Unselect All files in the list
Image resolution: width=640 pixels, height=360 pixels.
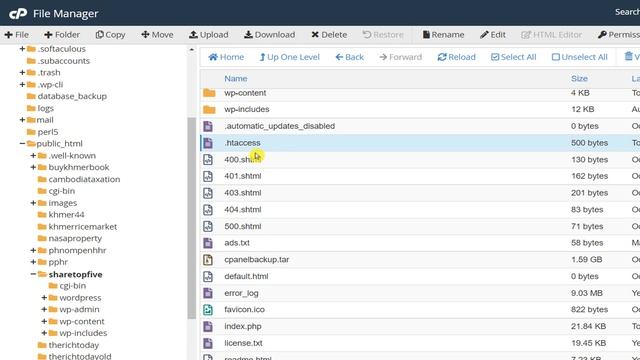click(x=580, y=57)
